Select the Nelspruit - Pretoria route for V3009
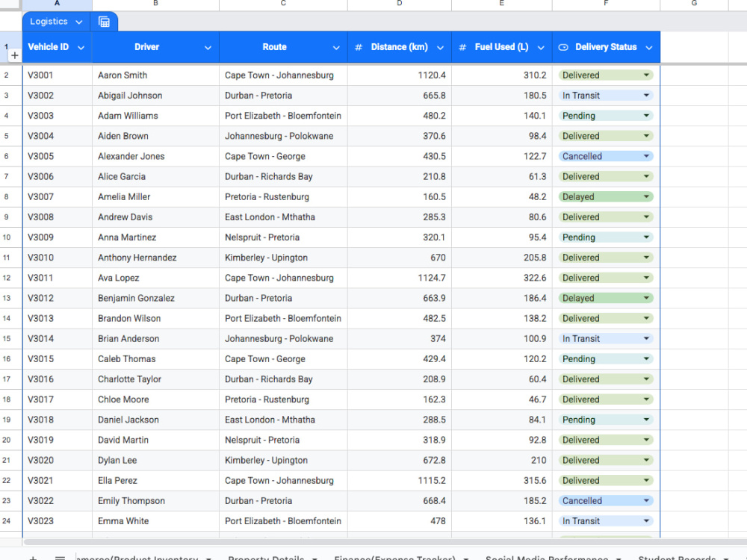This screenshot has width=747, height=560. (283, 237)
